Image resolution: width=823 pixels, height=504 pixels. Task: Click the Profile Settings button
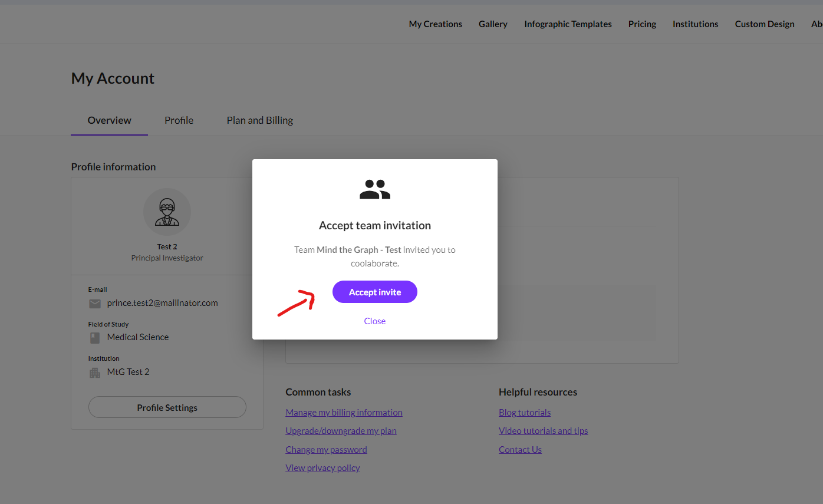[x=167, y=407]
